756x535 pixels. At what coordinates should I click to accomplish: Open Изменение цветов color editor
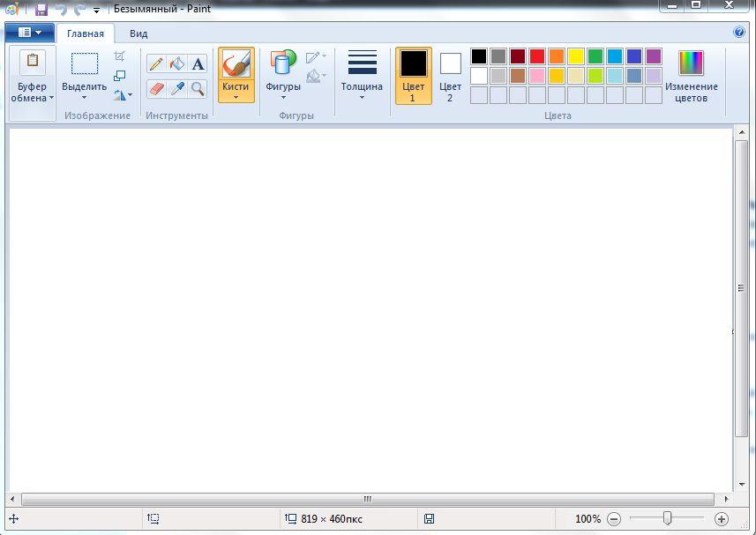point(691,75)
